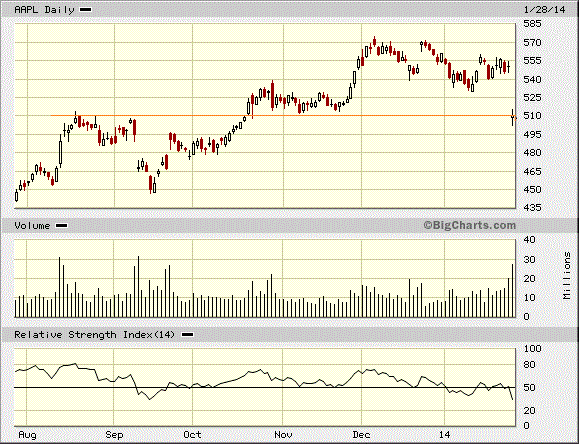Image resolution: width=579 pixels, height=444 pixels.
Task: Click the 495 price axis label
Action: point(532,134)
